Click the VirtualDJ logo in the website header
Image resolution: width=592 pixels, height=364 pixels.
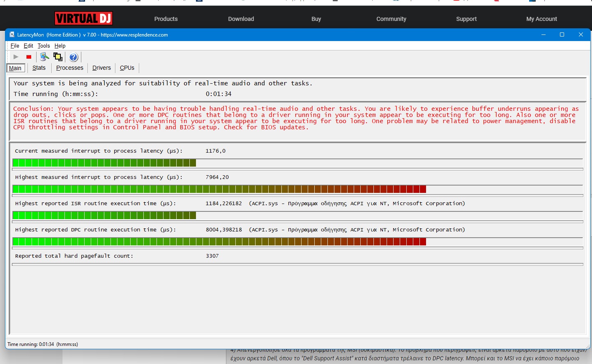click(84, 18)
